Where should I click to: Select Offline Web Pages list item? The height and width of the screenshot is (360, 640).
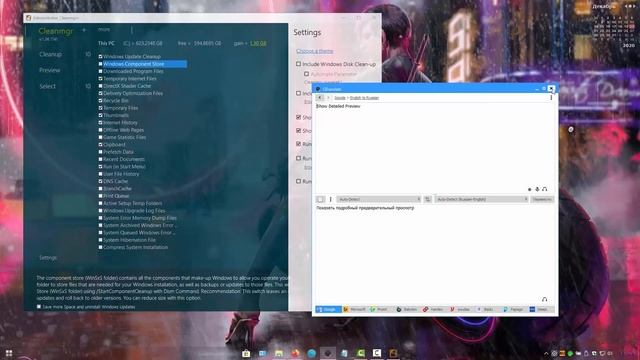click(x=124, y=130)
